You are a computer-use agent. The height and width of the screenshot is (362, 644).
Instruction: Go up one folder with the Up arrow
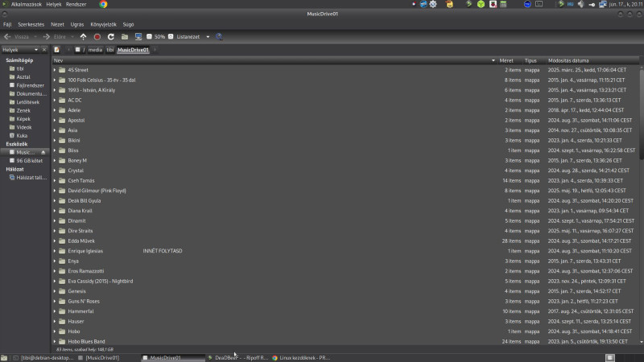[84, 36]
